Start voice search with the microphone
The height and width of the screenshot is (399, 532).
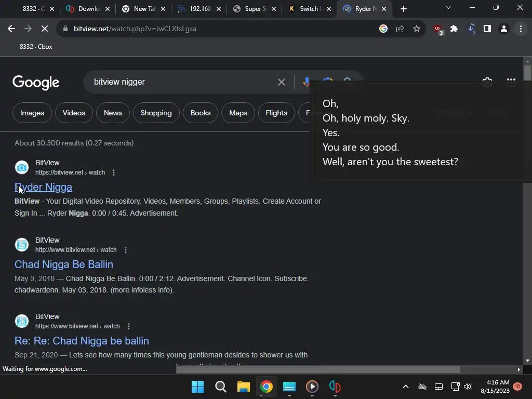(x=307, y=82)
